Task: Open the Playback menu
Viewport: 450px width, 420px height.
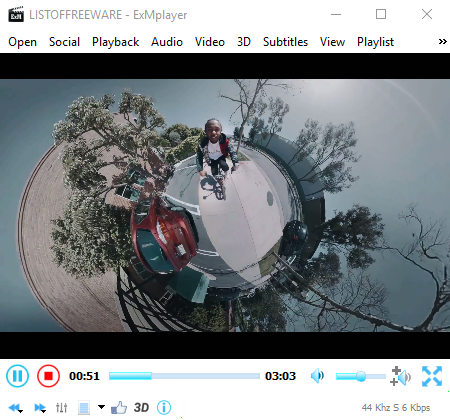Action: point(116,42)
